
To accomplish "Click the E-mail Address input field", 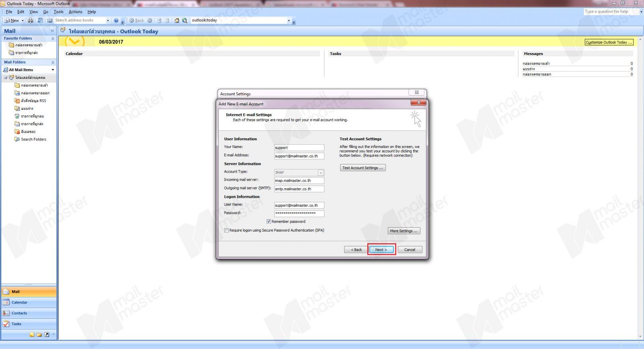I will click(x=299, y=156).
